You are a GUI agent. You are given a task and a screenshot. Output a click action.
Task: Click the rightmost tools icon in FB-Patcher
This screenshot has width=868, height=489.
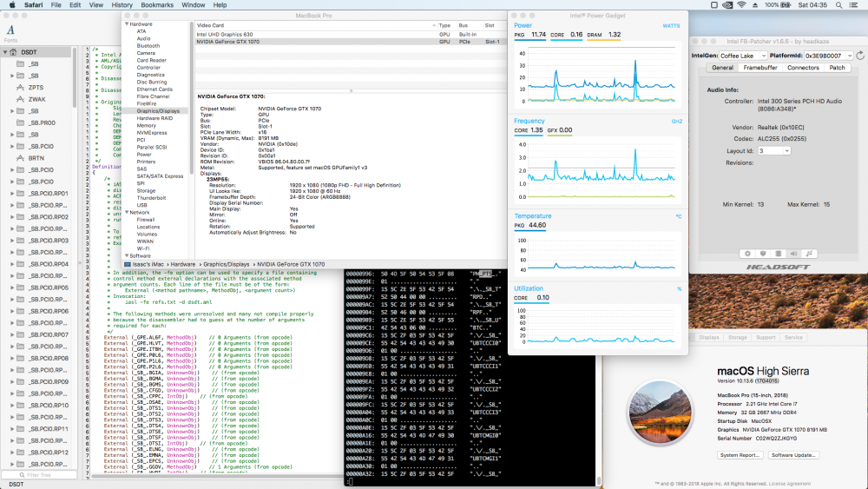[x=809, y=254]
